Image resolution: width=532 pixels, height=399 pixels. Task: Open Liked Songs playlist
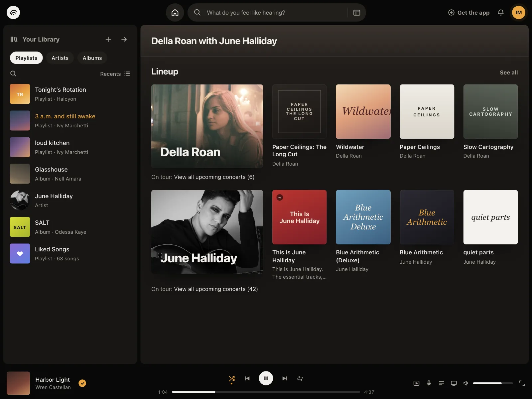[x=70, y=254]
